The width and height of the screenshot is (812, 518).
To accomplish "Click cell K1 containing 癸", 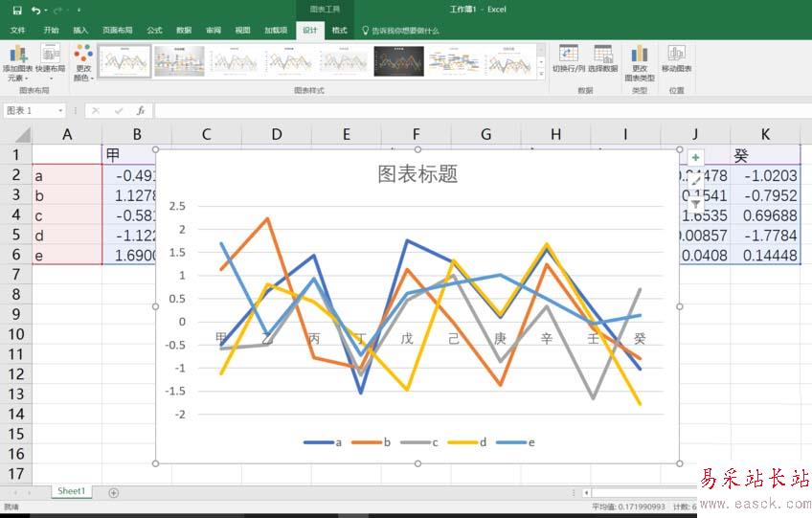I will click(x=765, y=155).
